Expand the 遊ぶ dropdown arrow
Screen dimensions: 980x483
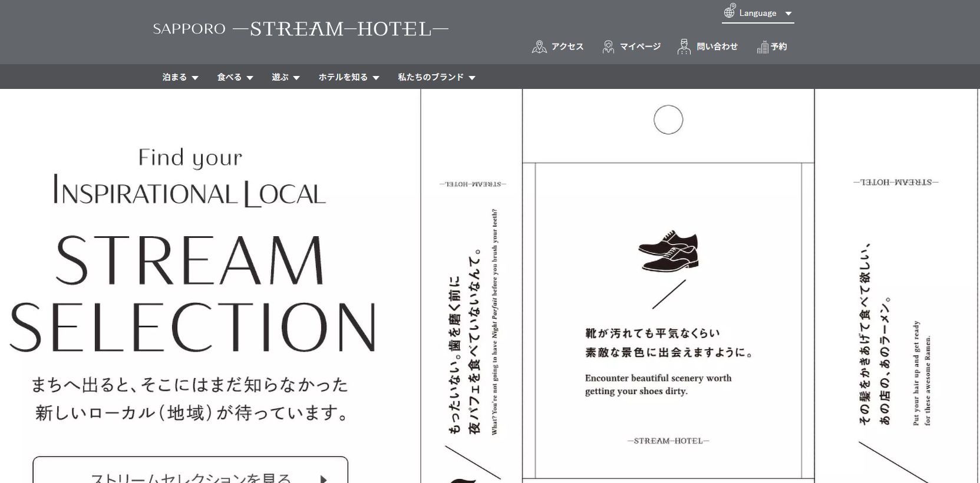click(x=296, y=78)
